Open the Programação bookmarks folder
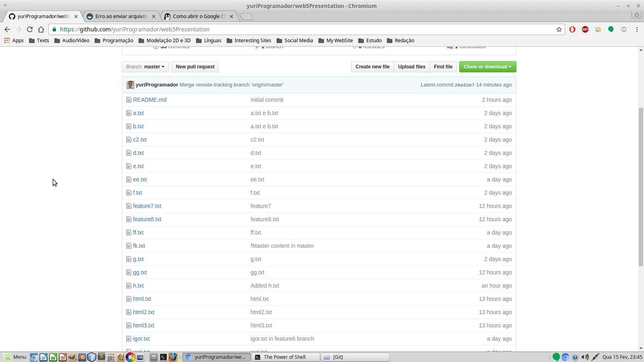 click(x=114, y=41)
